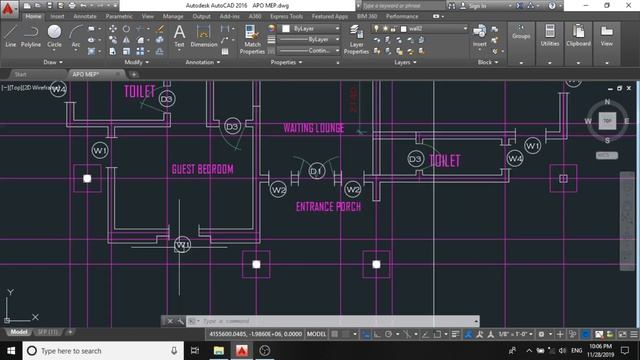The width and height of the screenshot is (640, 360).
Task: Select the Line drawing tool
Action: coord(11,36)
